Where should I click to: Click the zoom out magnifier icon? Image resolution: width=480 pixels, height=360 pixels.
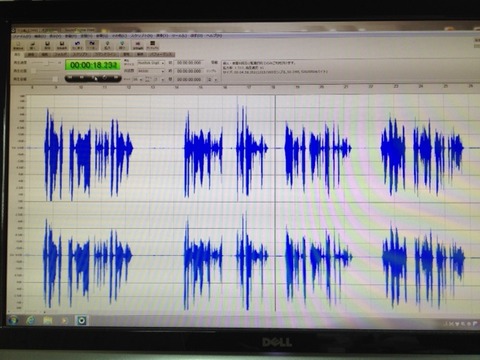tap(122, 45)
